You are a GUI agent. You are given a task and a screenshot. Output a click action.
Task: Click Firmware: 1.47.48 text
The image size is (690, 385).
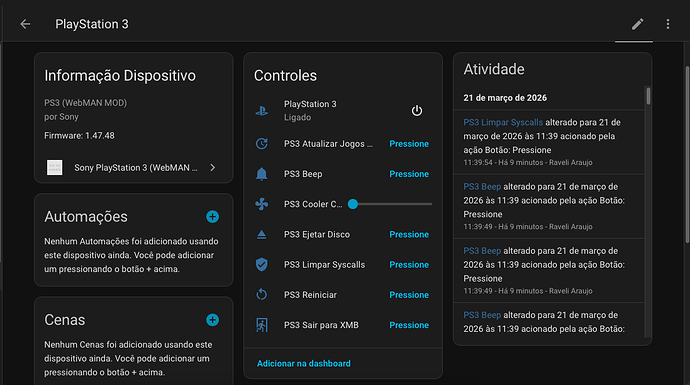pyautogui.click(x=79, y=136)
